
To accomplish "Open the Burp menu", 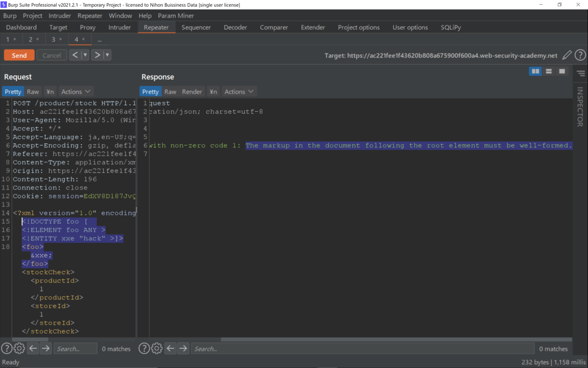I will [10, 16].
